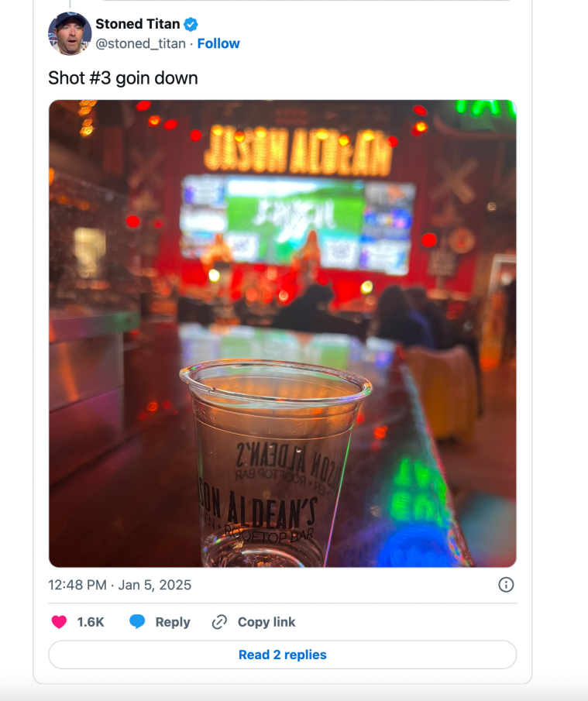Viewport: 588px width, 701px height.
Task: Click the Read 2 replies button
Action: [x=283, y=655]
